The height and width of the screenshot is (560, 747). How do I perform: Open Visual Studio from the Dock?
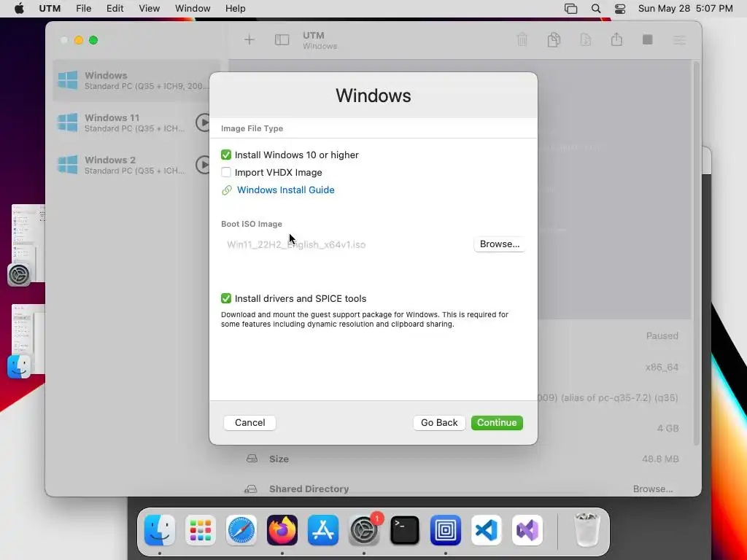527,530
